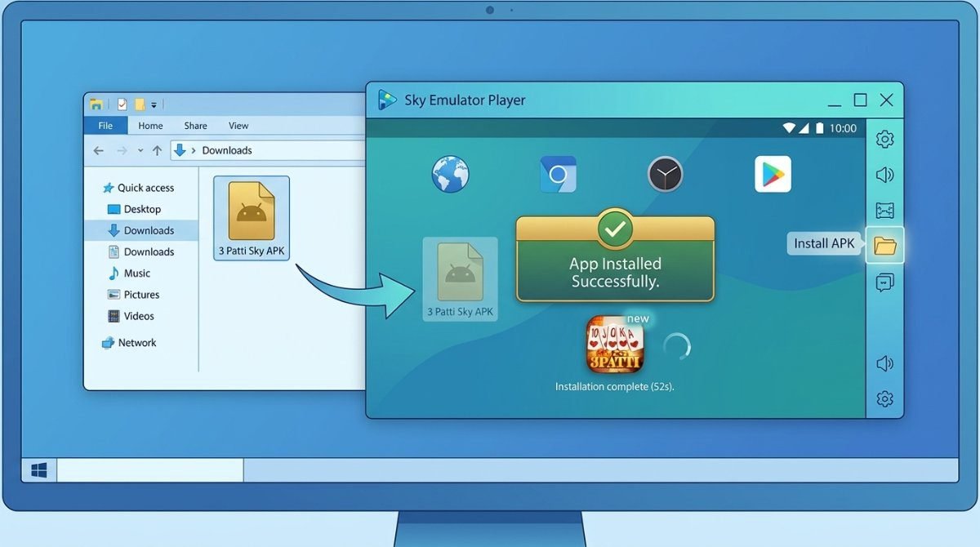Image resolution: width=980 pixels, height=547 pixels.
Task: Click the loading spinner beside the game icon
Action: coord(676,346)
